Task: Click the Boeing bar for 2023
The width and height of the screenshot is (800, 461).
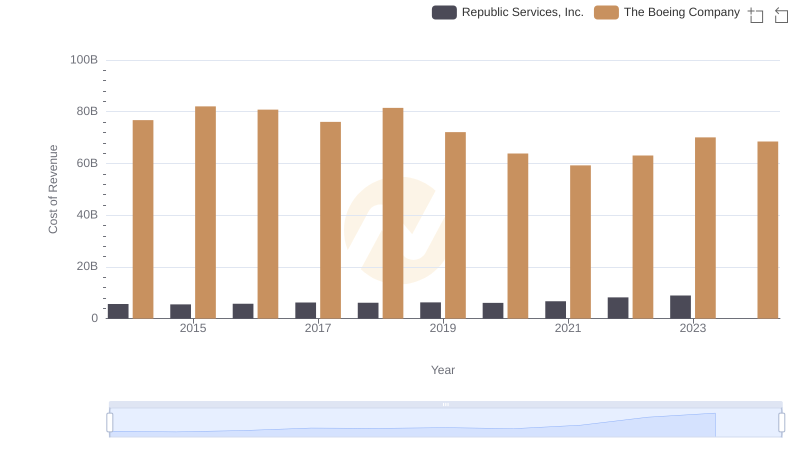Action: [x=705, y=227]
